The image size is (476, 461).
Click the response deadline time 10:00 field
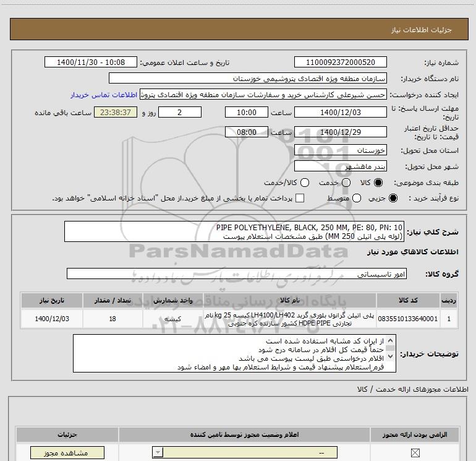(x=247, y=112)
